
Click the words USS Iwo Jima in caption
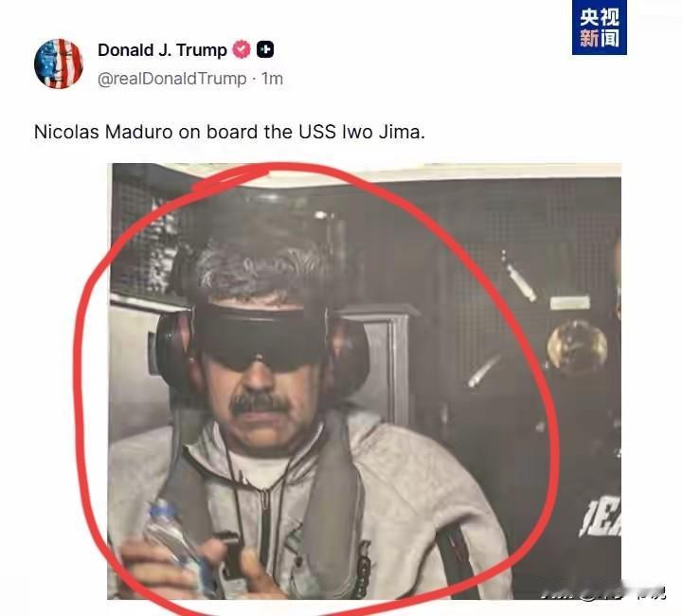[361, 132]
